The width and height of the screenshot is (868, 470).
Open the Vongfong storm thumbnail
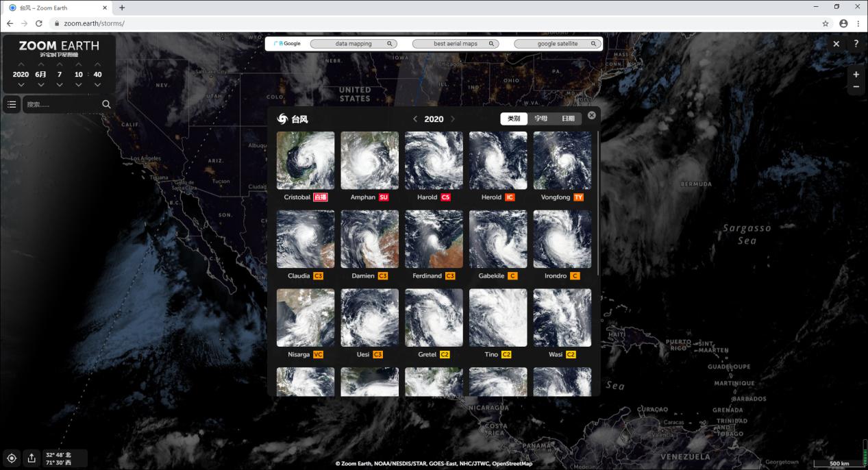click(x=562, y=160)
